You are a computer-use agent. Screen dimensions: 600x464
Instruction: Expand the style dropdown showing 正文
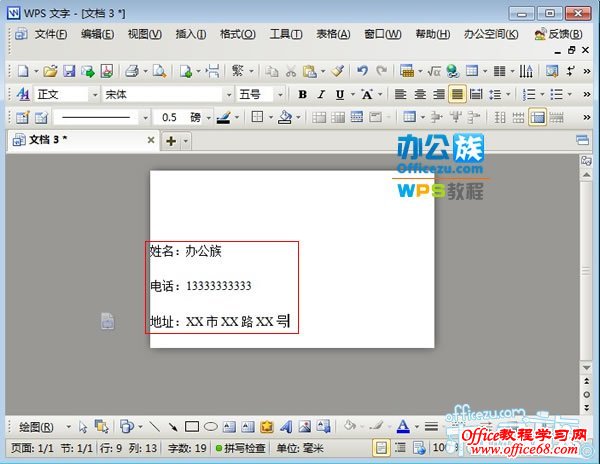pos(94,94)
